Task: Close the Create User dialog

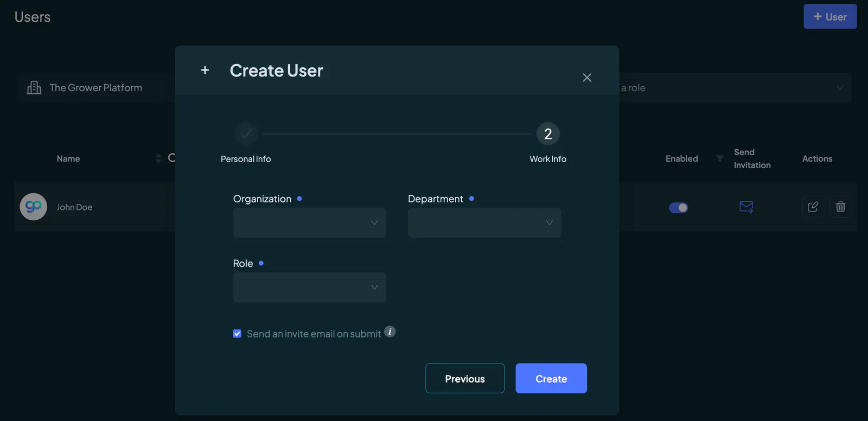Action: pyautogui.click(x=587, y=78)
